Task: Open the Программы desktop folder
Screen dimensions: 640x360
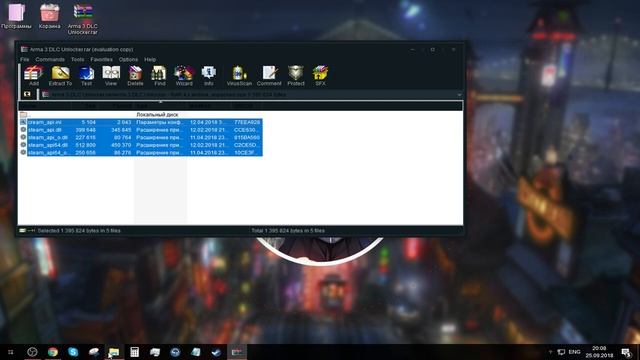Action: click(16, 16)
